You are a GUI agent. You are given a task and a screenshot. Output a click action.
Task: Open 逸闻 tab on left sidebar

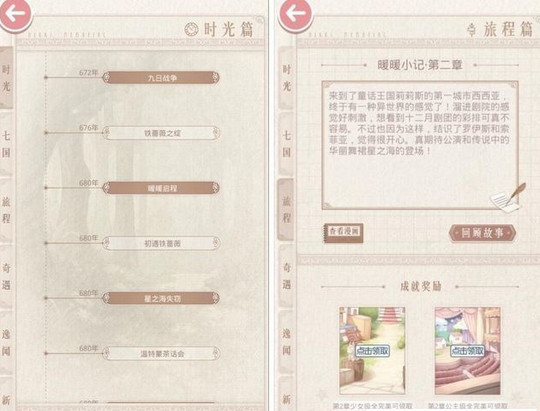pyautogui.click(x=6, y=342)
